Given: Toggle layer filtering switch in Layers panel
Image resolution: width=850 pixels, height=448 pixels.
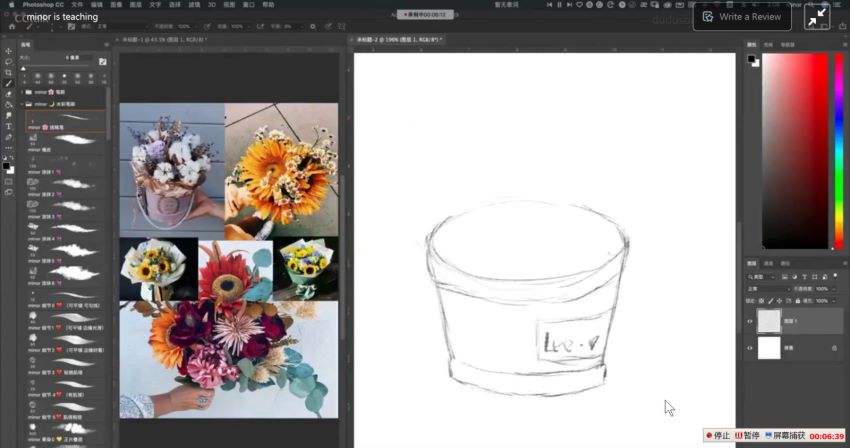Looking at the screenshot, I should (835, 277).
